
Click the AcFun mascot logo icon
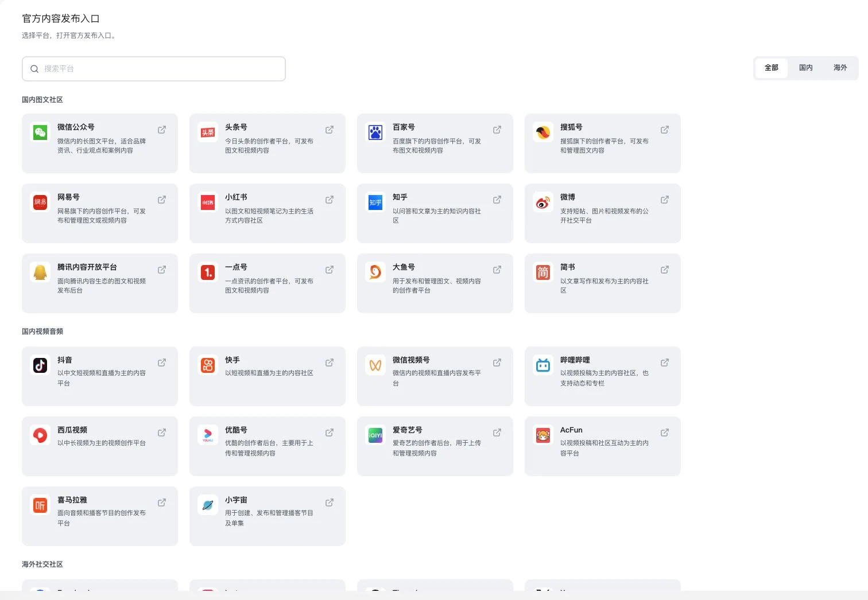(543, 435)
